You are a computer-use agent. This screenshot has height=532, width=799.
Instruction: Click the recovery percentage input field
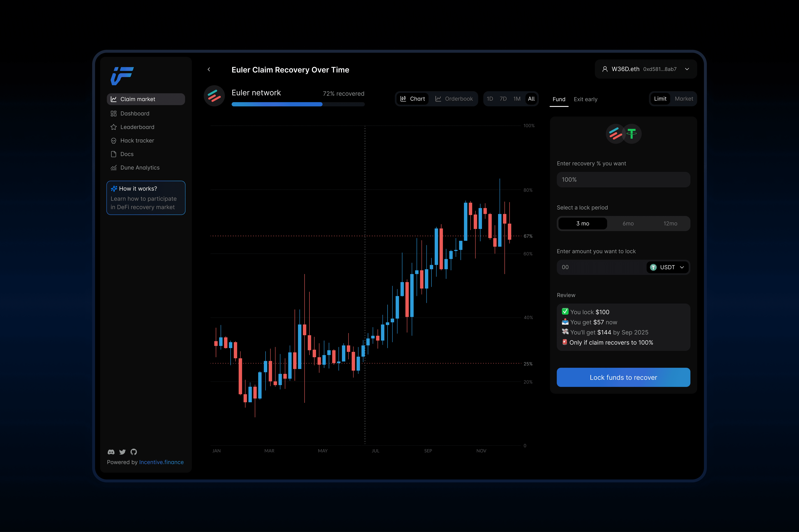pyautogui.click(x=623, y=180)
